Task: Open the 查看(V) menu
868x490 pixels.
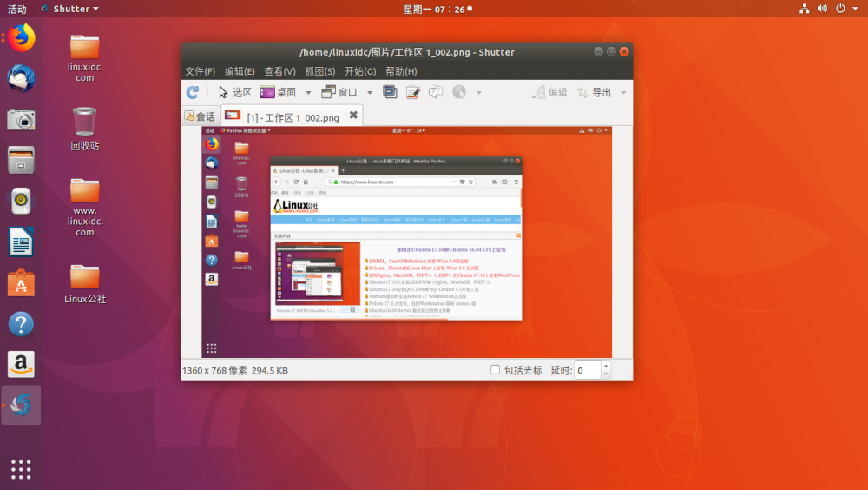Action: (x=279, y=71)
